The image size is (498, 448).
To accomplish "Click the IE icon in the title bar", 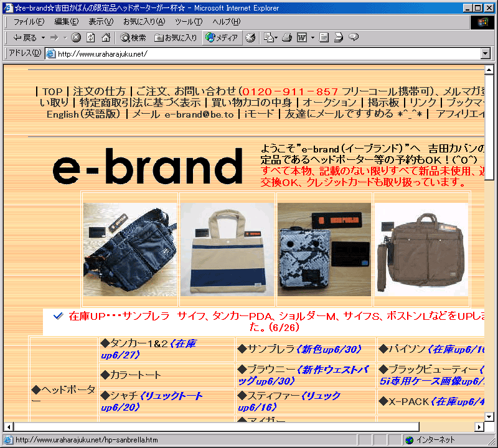I will [x=8, y=7].
